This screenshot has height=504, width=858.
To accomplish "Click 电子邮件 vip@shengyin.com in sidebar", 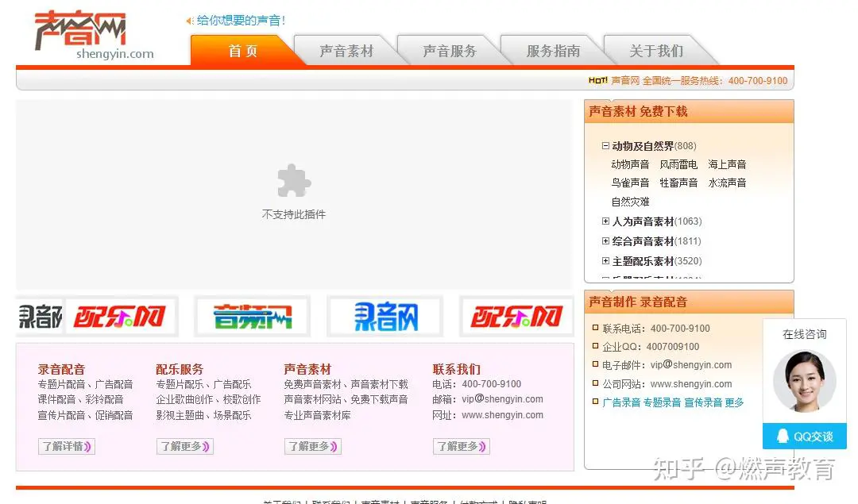I will click(x=667, y=365).
